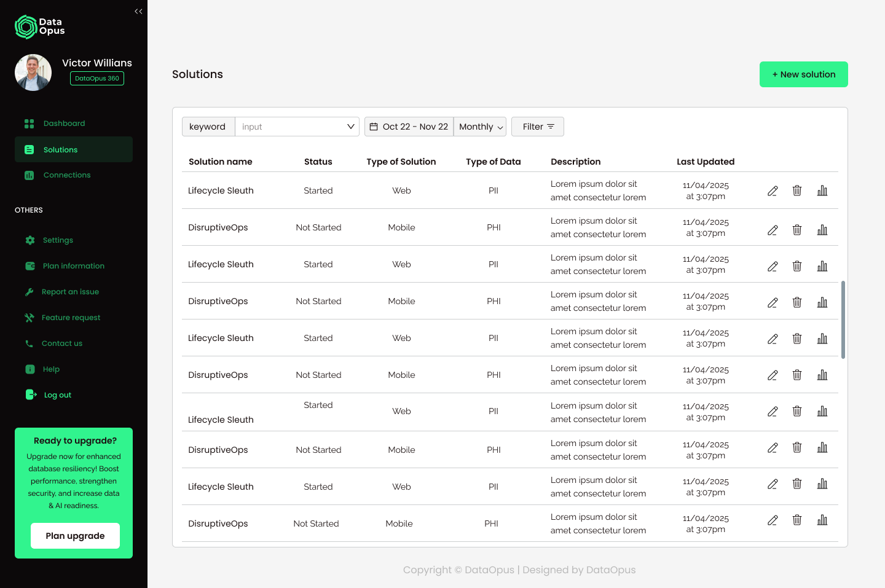Delete the third DisruptiveOps row
Viewport: 885px width, 588px height.
(x=797, y=375)
